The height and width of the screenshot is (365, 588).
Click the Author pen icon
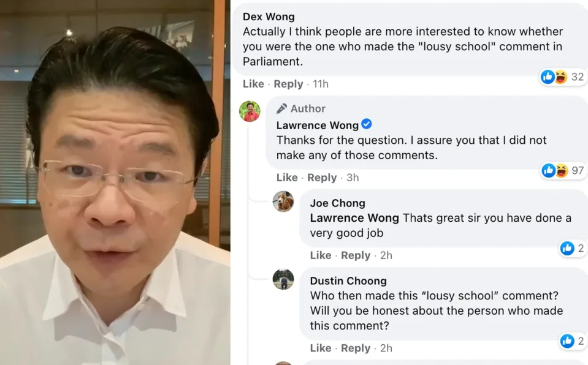[x=281, y=108]
